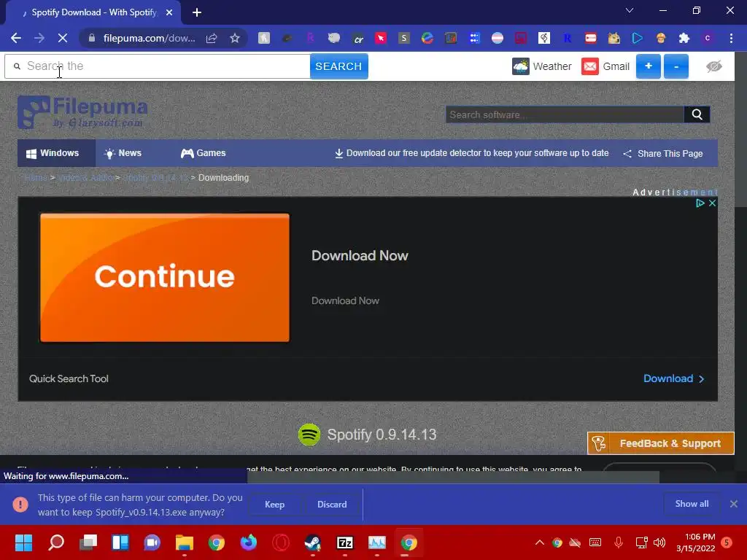Click the Doge dog extension icon

[x=614, y=38]
